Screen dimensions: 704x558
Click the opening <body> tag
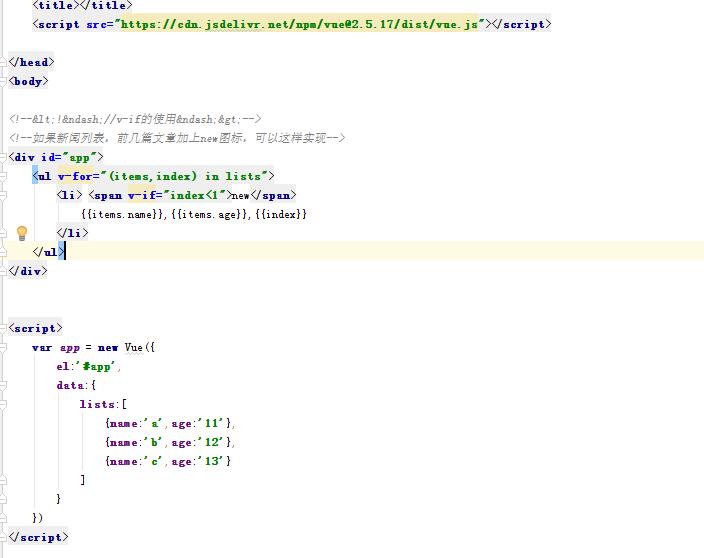point(28,81)
